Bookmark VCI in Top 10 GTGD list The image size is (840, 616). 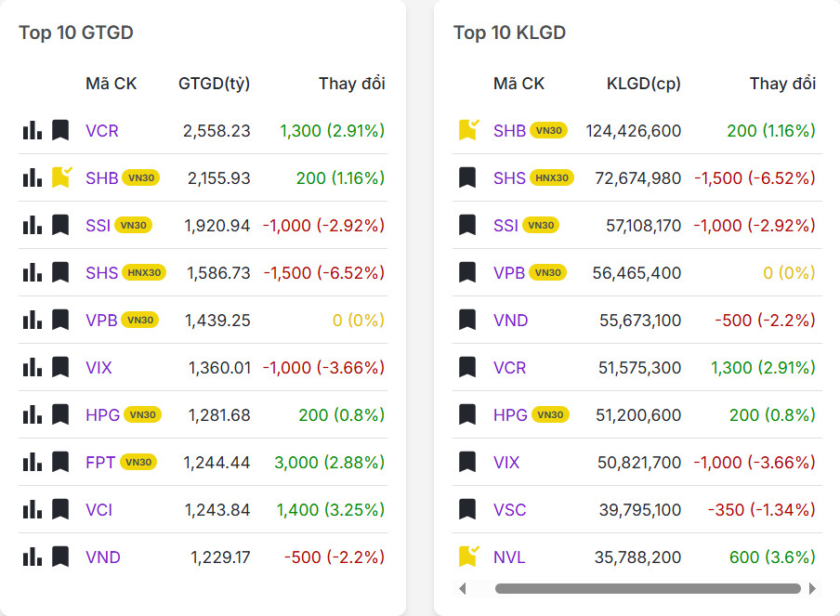60,509
